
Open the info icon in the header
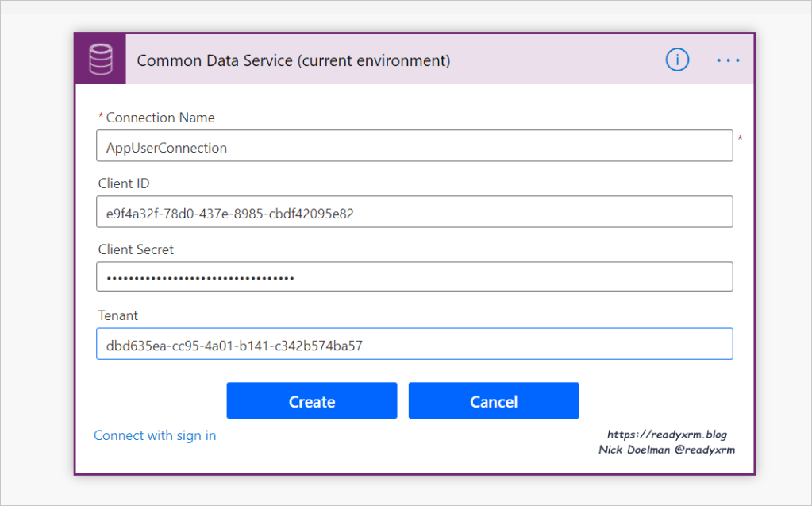(677, 60)
